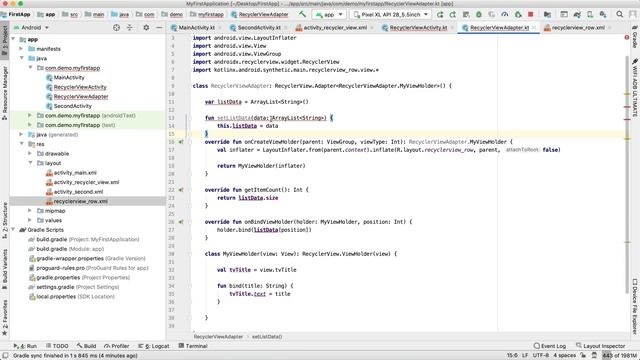Viewport: 640px width, 360px height.
Task: Collapse Gradle Scripts node
Action: 13,230
